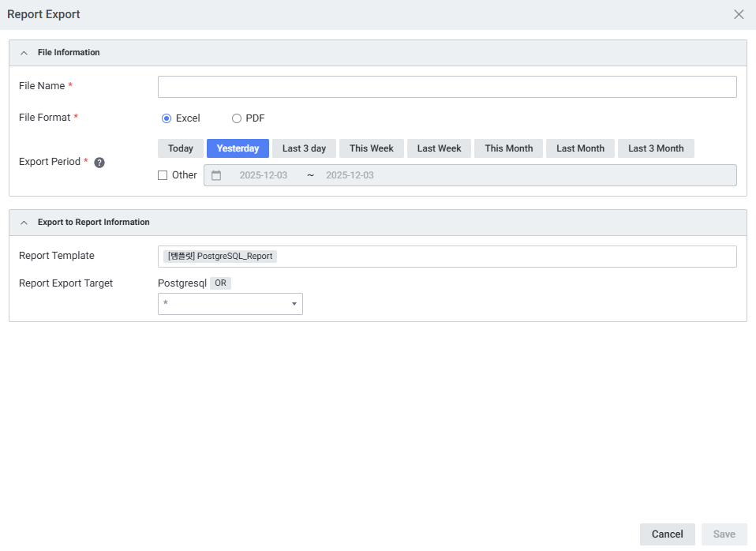
Task: Select the Excel file format
Action: point(167,118)
